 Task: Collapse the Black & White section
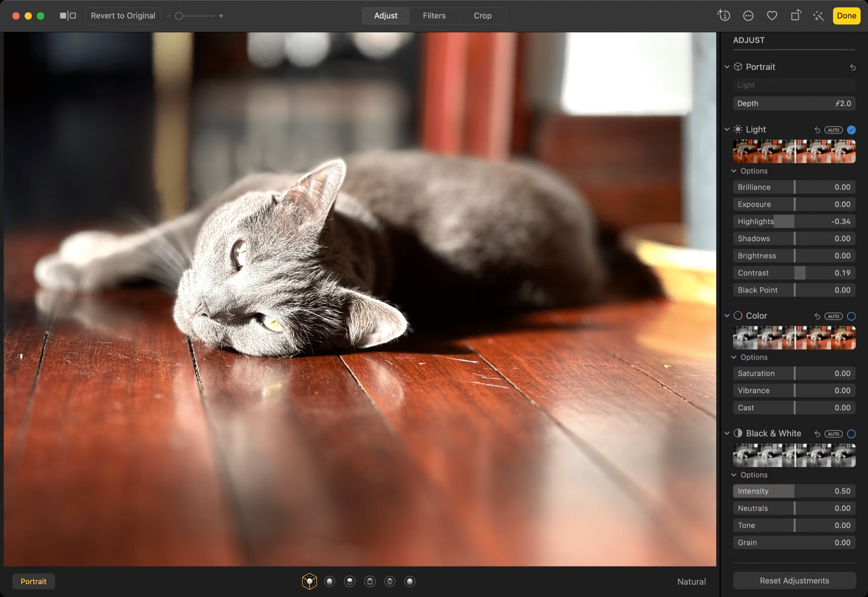tap(727, 433)
